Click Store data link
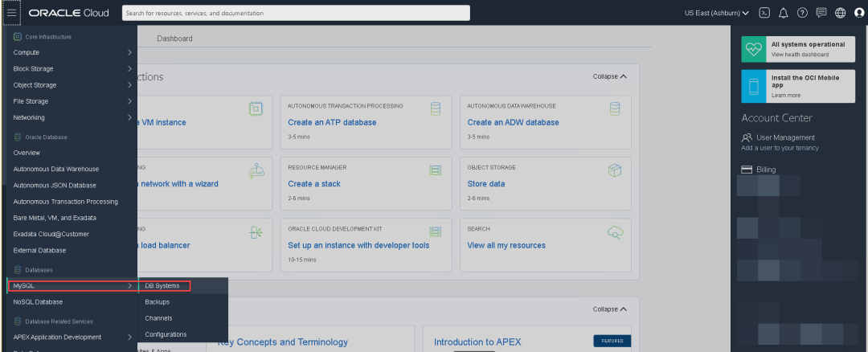 486,184
